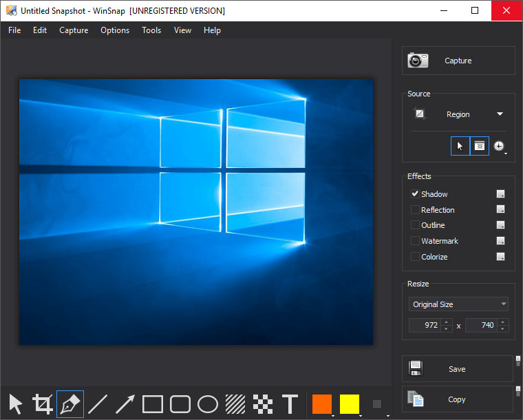Select the arrow pointer tool in bottom toolbar
Viewport: 523px width, 420px height.
15,404
